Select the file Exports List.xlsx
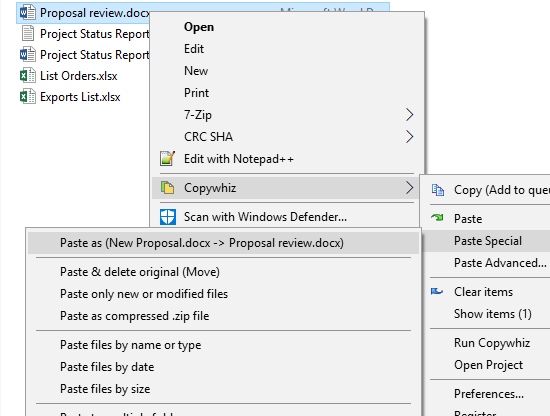 point(80,97)
